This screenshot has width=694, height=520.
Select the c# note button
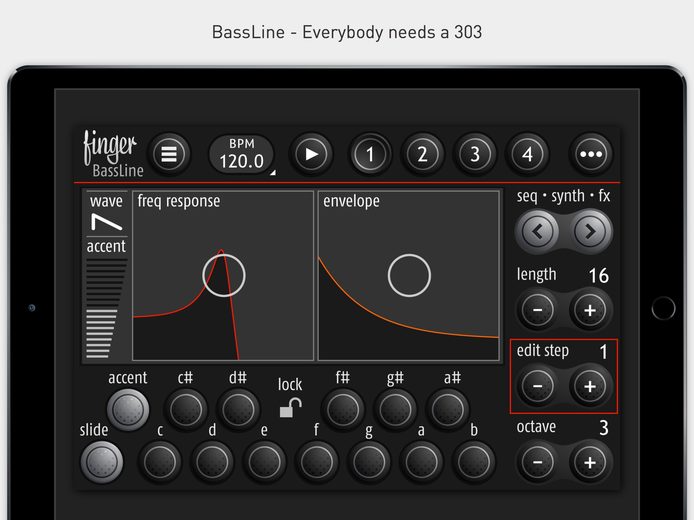pos(186,410)
